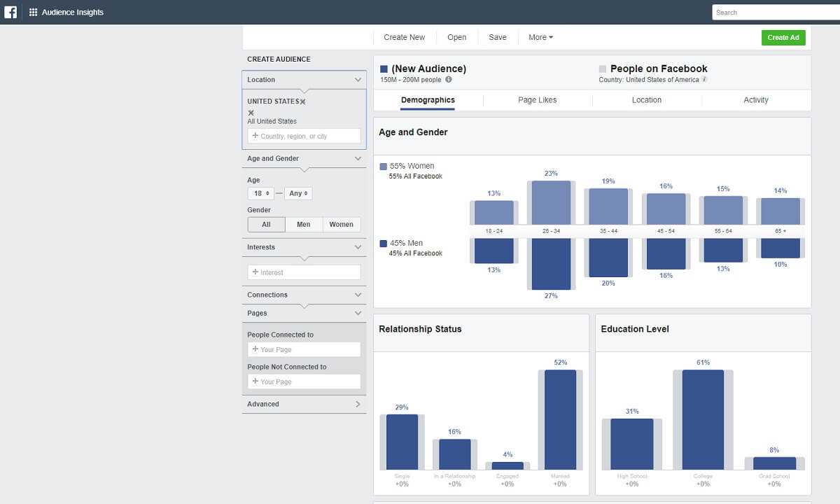Click Country, region, or city field

(304, 136)
